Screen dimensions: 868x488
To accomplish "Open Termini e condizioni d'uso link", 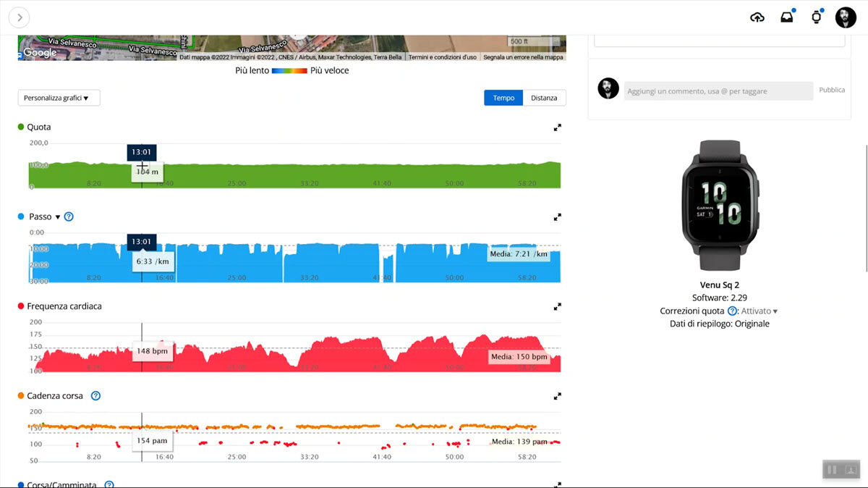I will (x=442, y=57).
